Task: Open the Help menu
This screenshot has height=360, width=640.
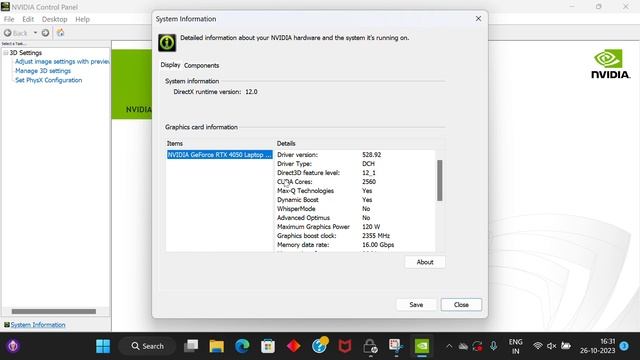Action: [82, 19]
